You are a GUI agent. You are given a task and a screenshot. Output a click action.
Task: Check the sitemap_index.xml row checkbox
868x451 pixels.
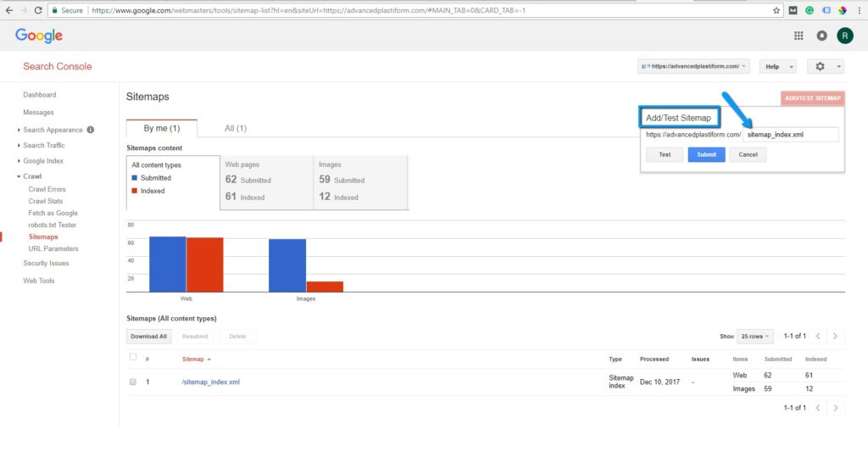point(133,381)
